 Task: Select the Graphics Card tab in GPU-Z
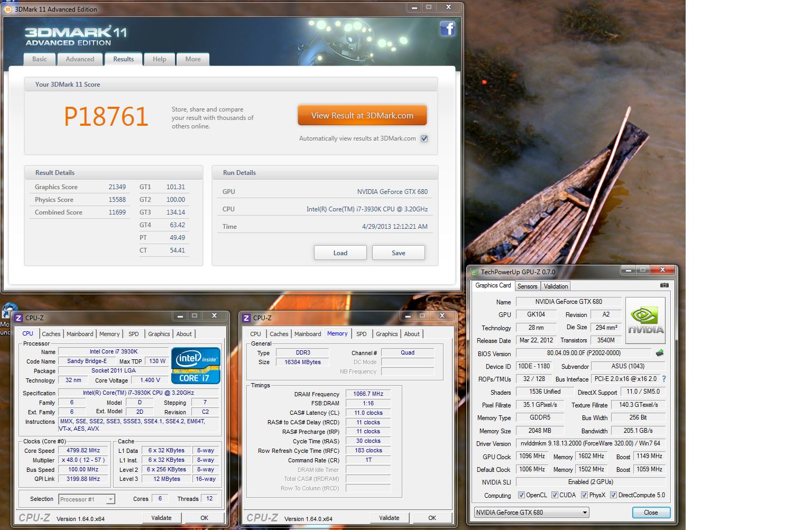tap(493, 285)
